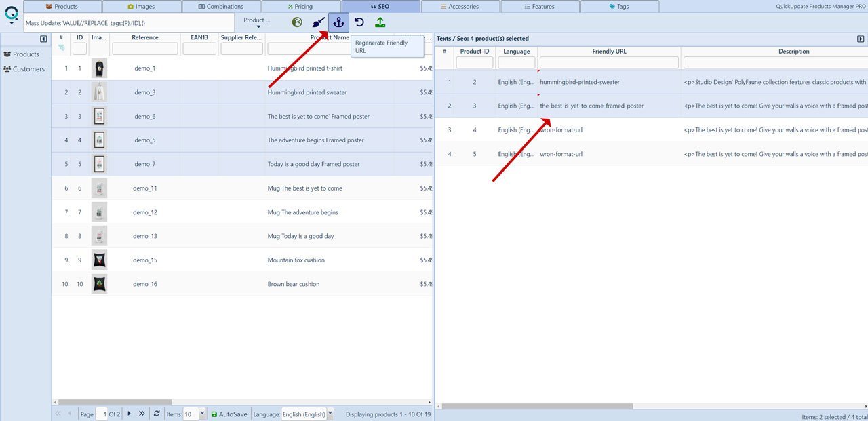
Task: Switch to the Combinations tab
Action: tap(221, 6)
